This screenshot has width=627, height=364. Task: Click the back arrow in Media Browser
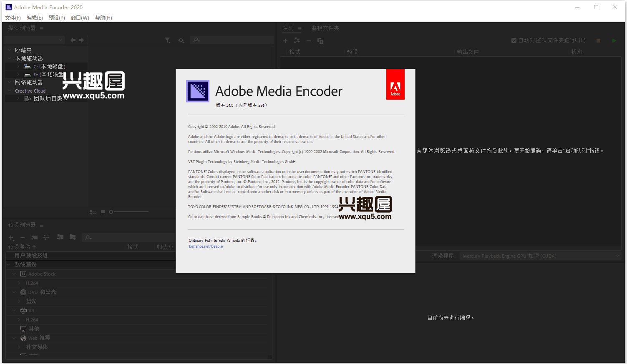pos(73,40)
